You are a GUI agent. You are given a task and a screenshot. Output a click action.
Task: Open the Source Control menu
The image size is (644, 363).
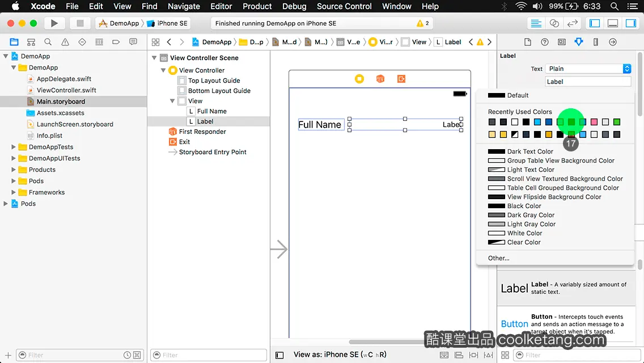point(344,6)
